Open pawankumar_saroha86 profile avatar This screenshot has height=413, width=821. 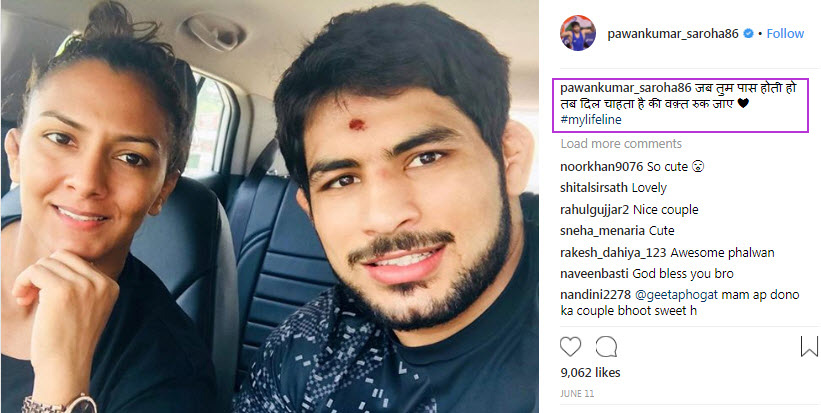point(578,33)
